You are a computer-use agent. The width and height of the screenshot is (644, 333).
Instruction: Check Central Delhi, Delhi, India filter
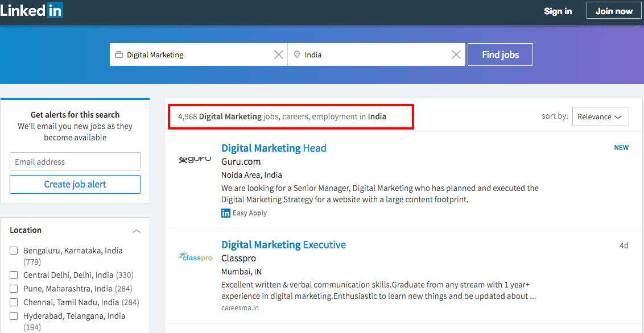pos(14,275)
